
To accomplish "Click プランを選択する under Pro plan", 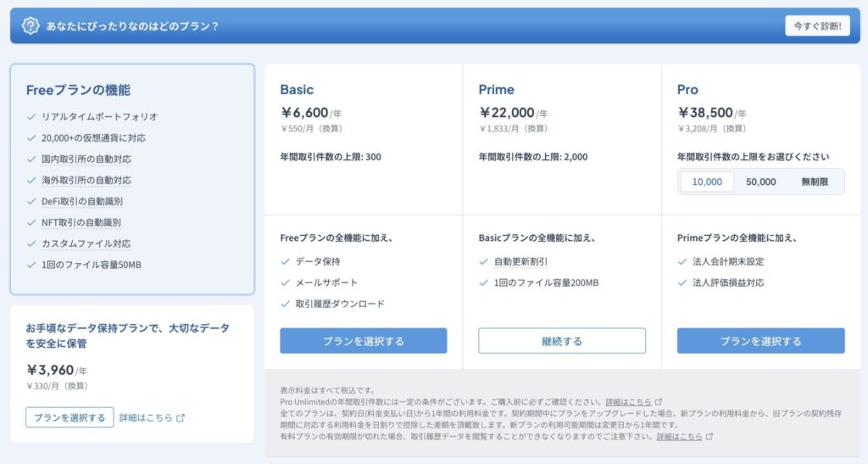I will pyautogui.click(x=760, y=341).
